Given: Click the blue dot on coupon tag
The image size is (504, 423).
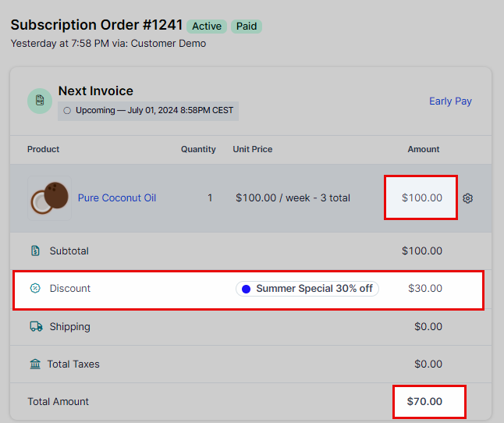Looking at the screenshot, I should 247,289.
